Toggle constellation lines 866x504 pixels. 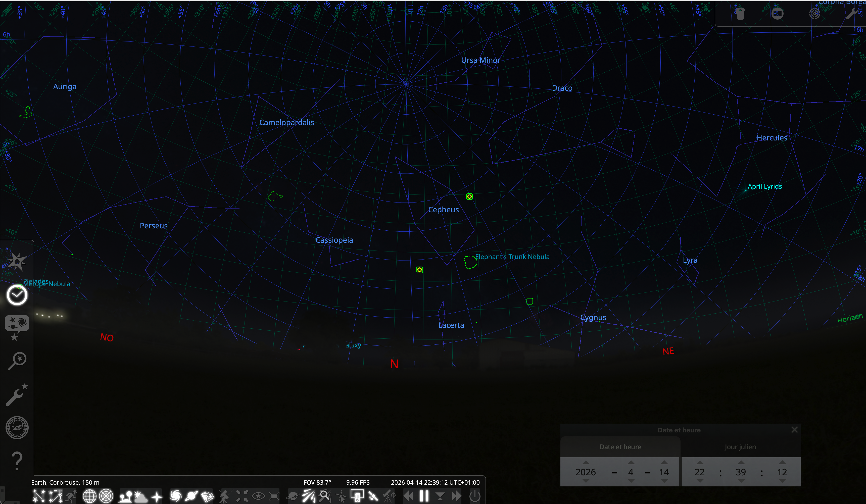click(x=39, y=496)
